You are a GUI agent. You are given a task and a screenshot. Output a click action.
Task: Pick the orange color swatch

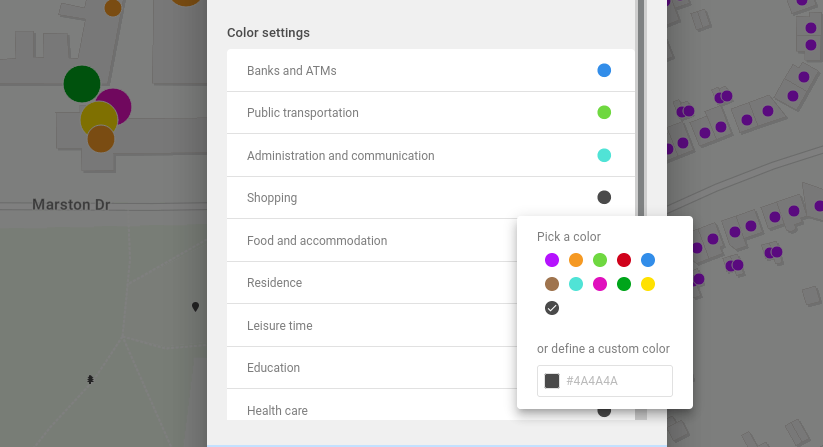pos(576,260)
